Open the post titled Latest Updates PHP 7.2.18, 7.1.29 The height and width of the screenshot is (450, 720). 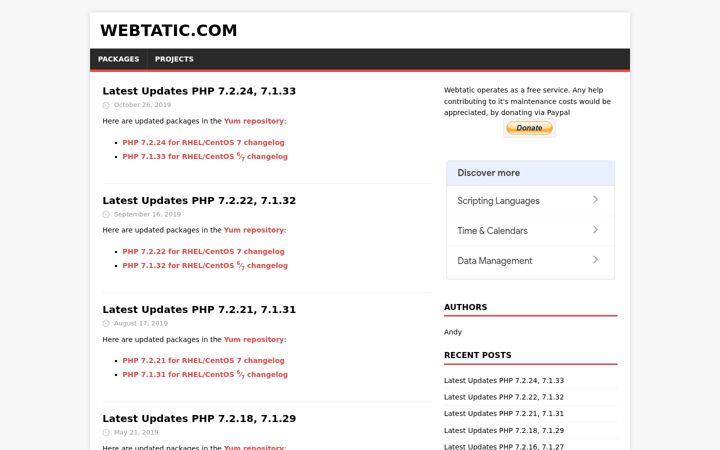(199, 418)
